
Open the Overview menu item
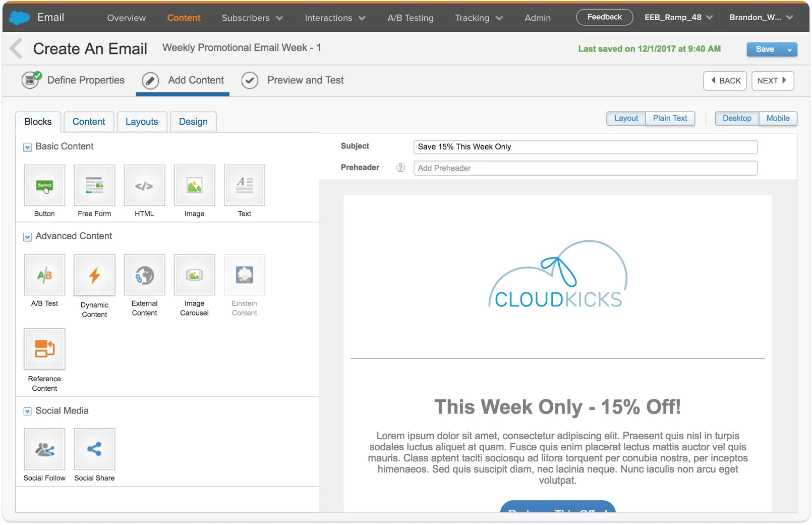(x=126, y=18)
